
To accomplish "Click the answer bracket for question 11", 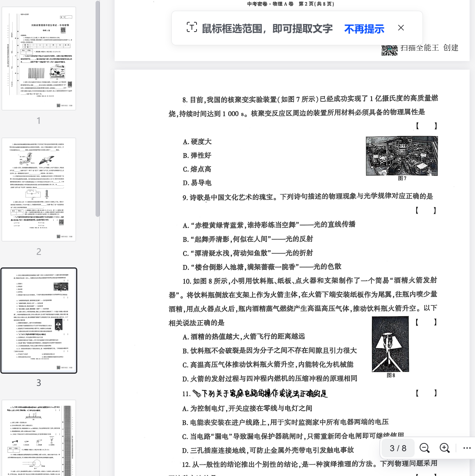I will click(426, 393).
